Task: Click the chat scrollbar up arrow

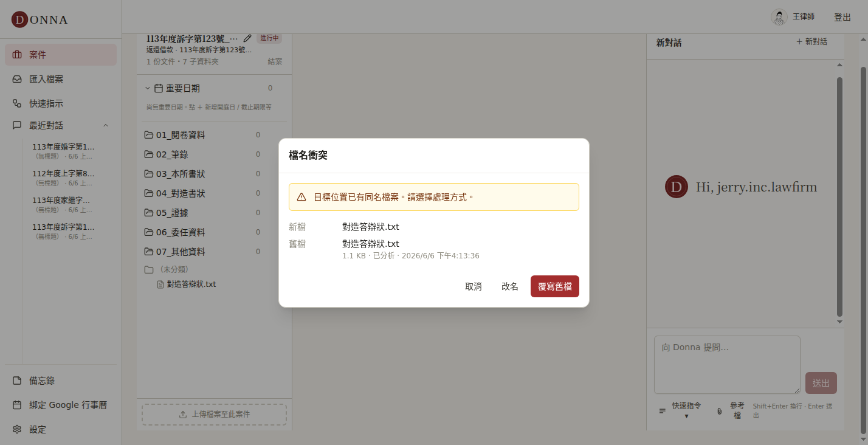Action: tap(840, 64)
